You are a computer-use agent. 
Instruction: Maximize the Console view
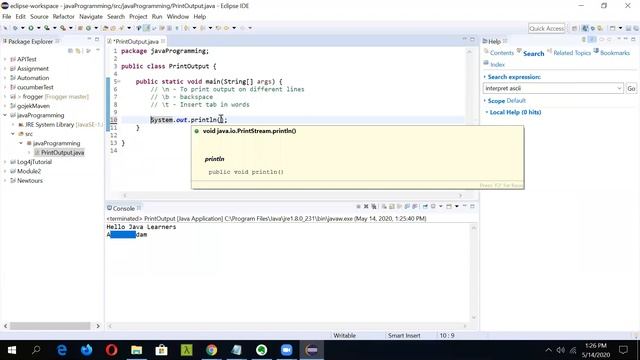point(472,206)
